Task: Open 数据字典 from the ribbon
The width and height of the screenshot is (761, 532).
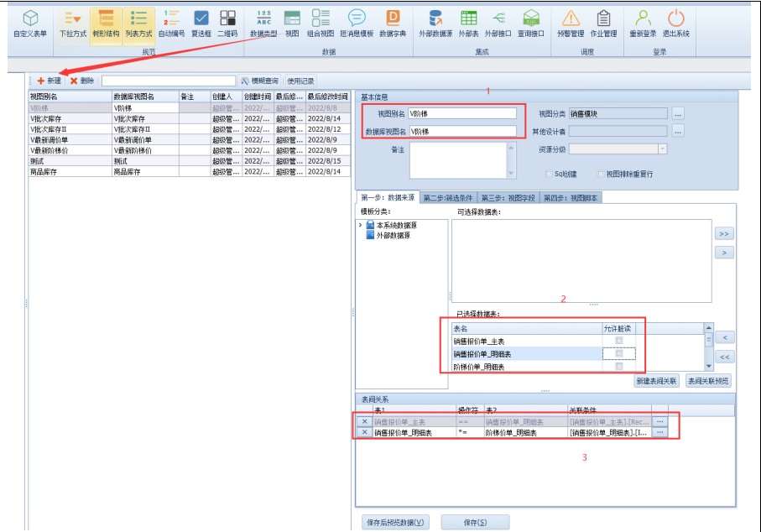Action: tap(392, 23)
